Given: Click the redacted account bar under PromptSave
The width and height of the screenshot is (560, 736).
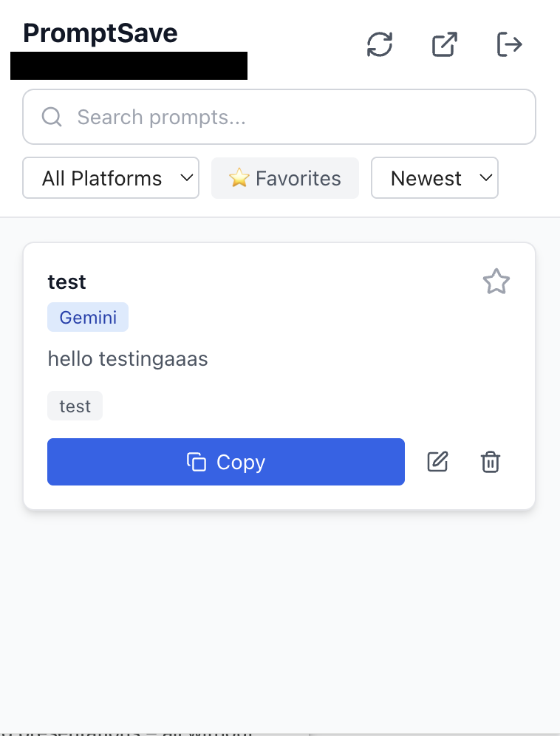Looking at the screenshot, I should (x=129, y=65).
